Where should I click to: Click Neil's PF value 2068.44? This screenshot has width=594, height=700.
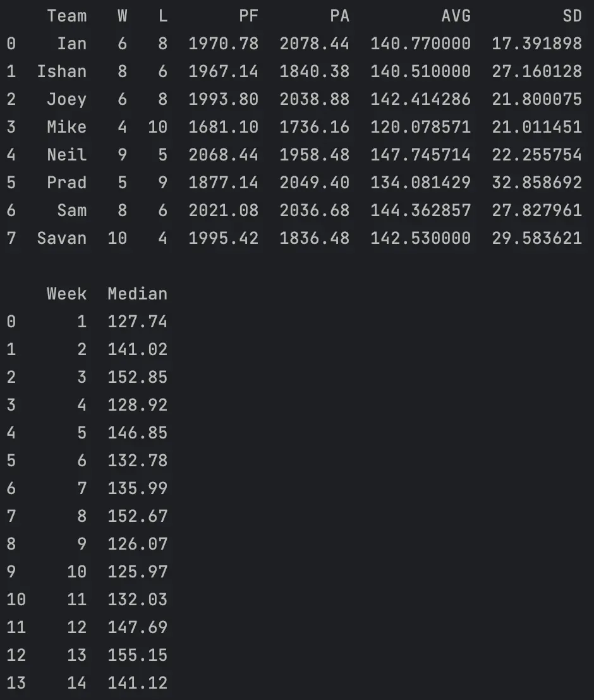pos(223,155)
